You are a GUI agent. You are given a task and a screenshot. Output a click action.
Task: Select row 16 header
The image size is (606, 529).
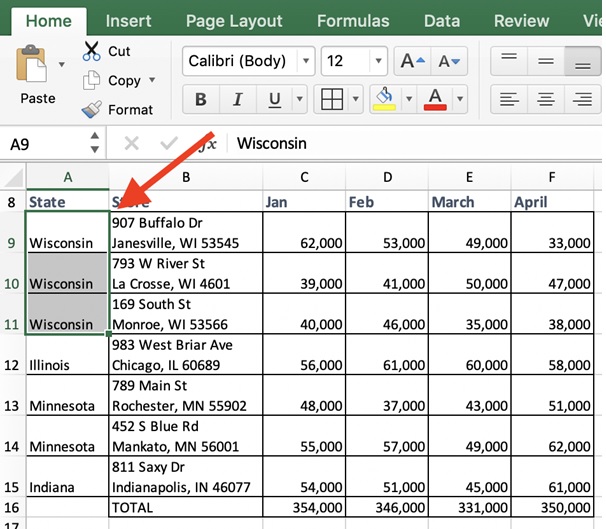(x=12, y=507)
